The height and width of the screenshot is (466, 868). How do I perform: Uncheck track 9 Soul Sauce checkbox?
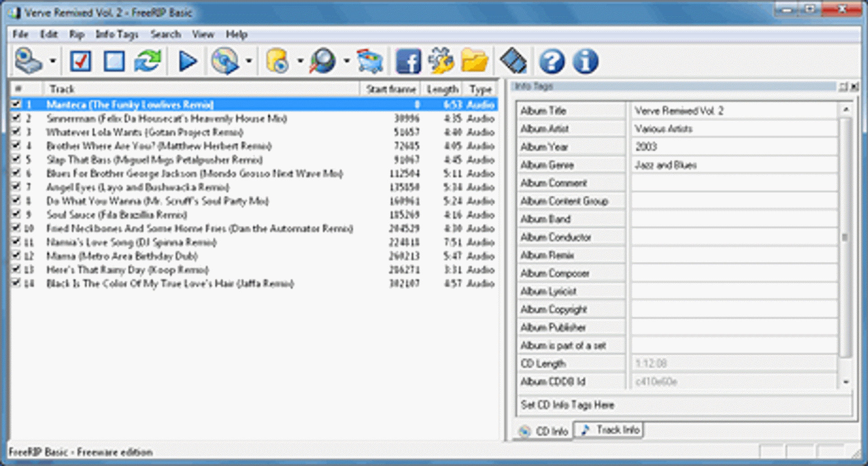click(16, 214)
